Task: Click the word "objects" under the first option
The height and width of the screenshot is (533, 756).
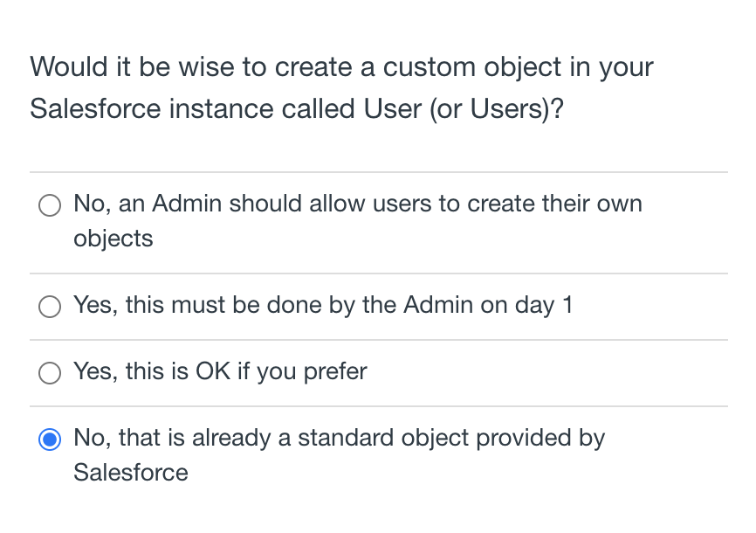Action: 113,239
